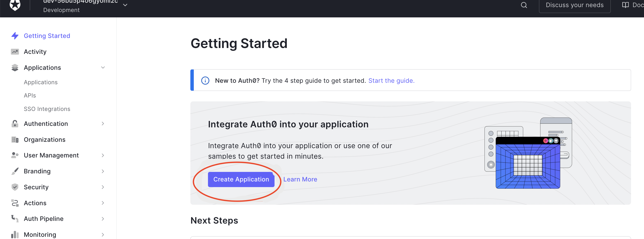The image size is (644, 239).
Task: Expand the Monitoring chevron
Action: [103, 235]
